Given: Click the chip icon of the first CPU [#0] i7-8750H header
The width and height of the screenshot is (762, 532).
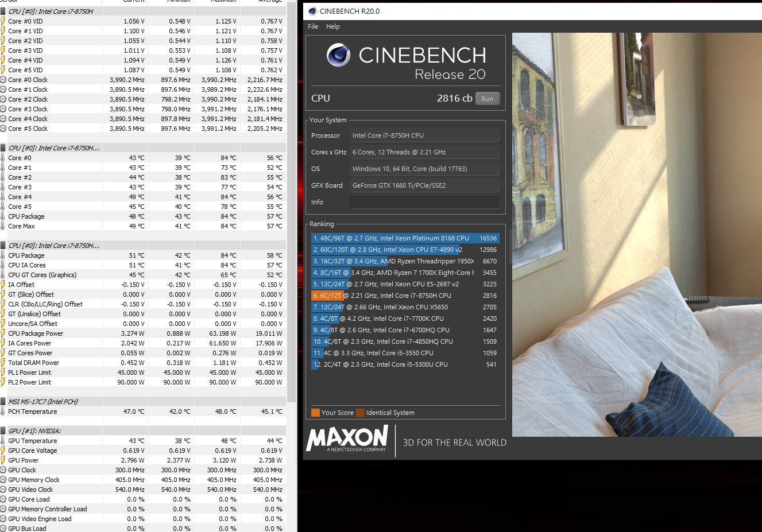Looking at the screenshot, I should click(3, 11).
